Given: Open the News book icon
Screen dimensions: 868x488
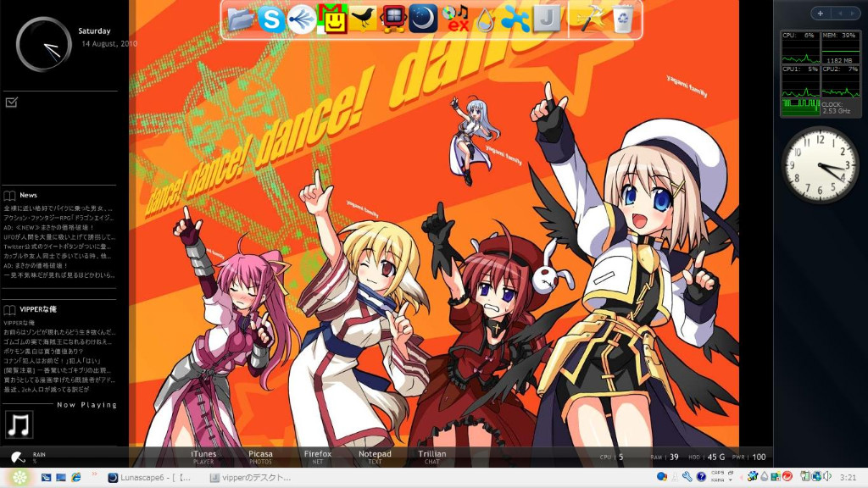Looking at the screenshot, I should coord(9,196).
